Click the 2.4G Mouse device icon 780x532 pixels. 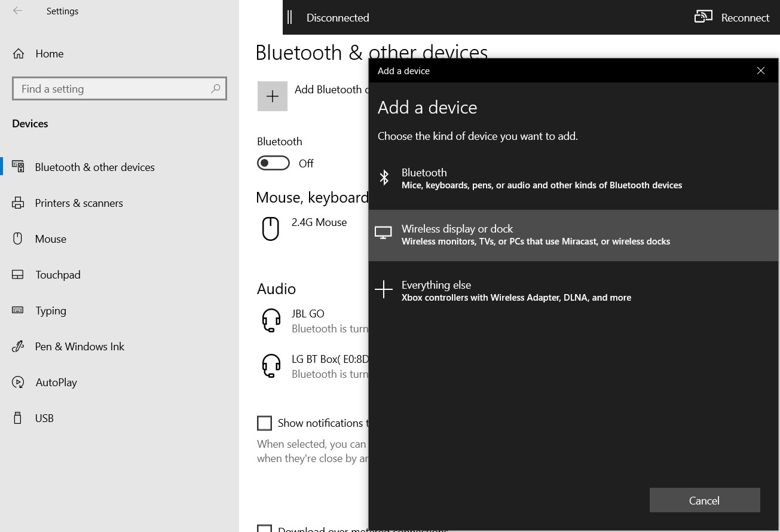[x=271, y=228]
